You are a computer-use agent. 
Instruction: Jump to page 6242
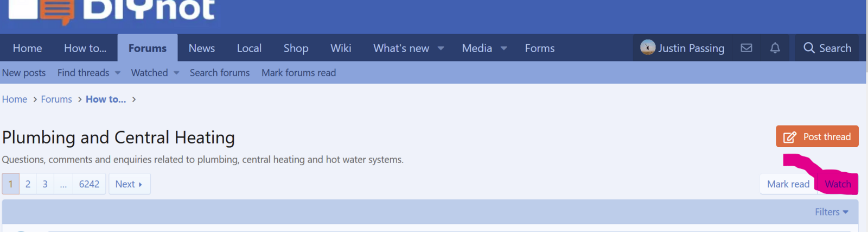pos(89,184)
